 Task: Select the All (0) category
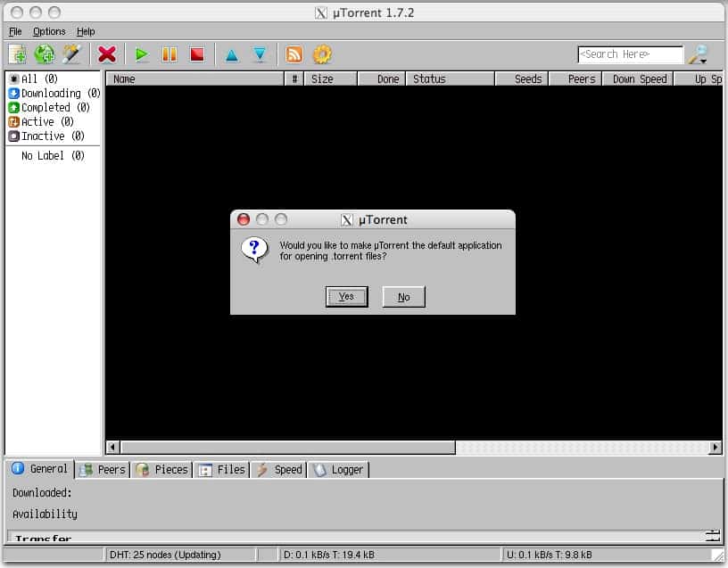(33, 78)
